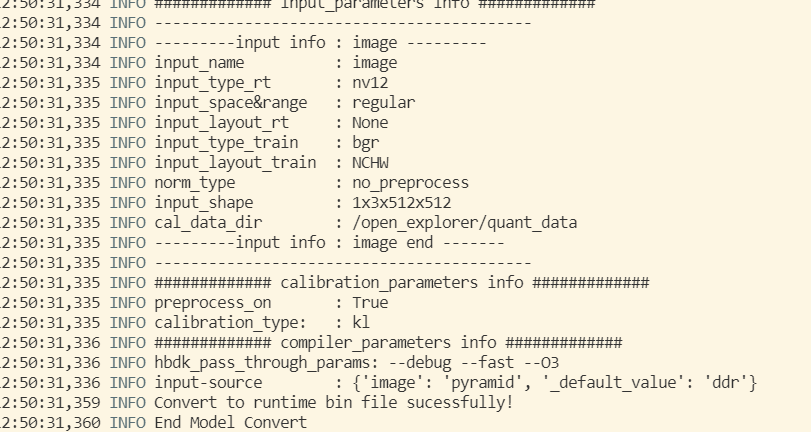Screen dimensions: 811x432
Task: Click the 'input_parameters info' header line
Action: point(374,4)
